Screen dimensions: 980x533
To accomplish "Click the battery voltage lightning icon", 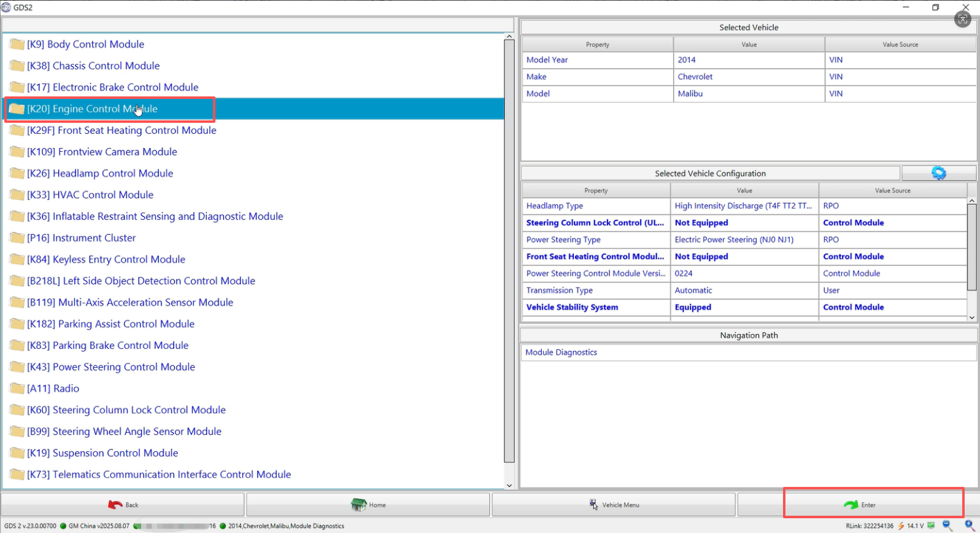I will point(901,526).
